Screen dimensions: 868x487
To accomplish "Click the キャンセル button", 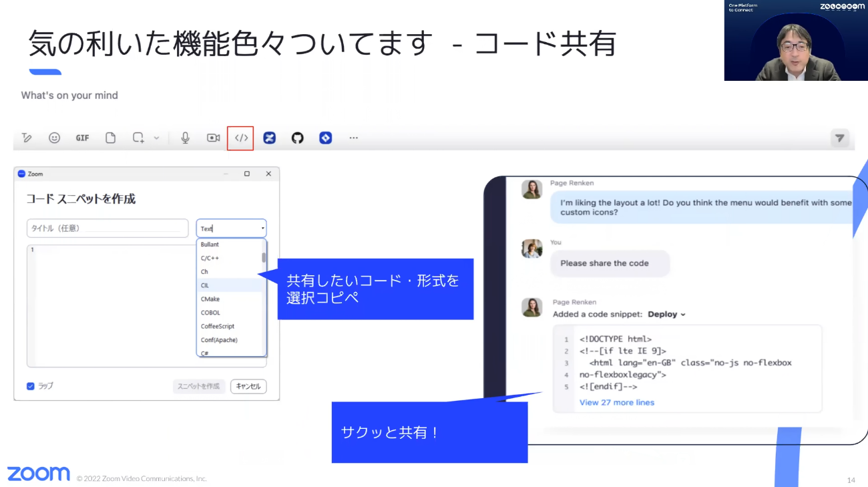I will coord(248,386).
